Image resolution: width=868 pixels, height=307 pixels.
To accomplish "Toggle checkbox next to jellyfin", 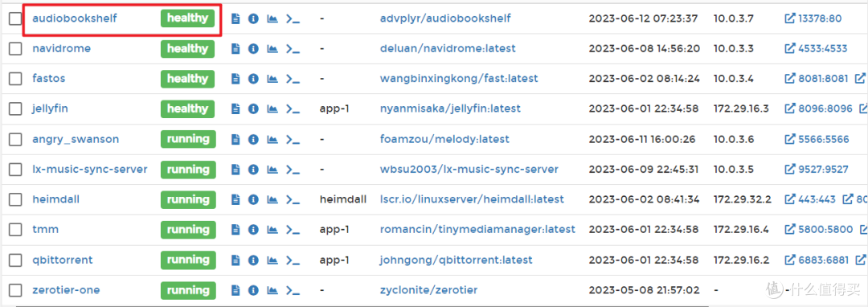I will click(x=15, y=109).
